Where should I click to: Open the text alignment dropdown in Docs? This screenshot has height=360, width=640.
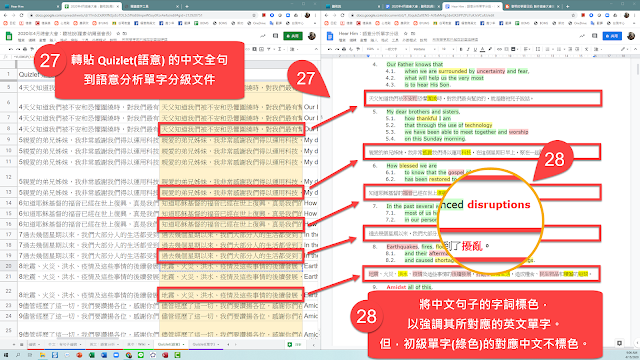(527, 49)
